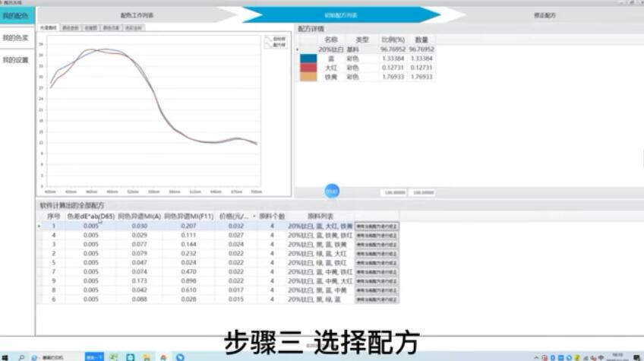Screen dimensions: 644x361
Task: Click the 类型 column header in formula details
Action: (x=361, y=40)
